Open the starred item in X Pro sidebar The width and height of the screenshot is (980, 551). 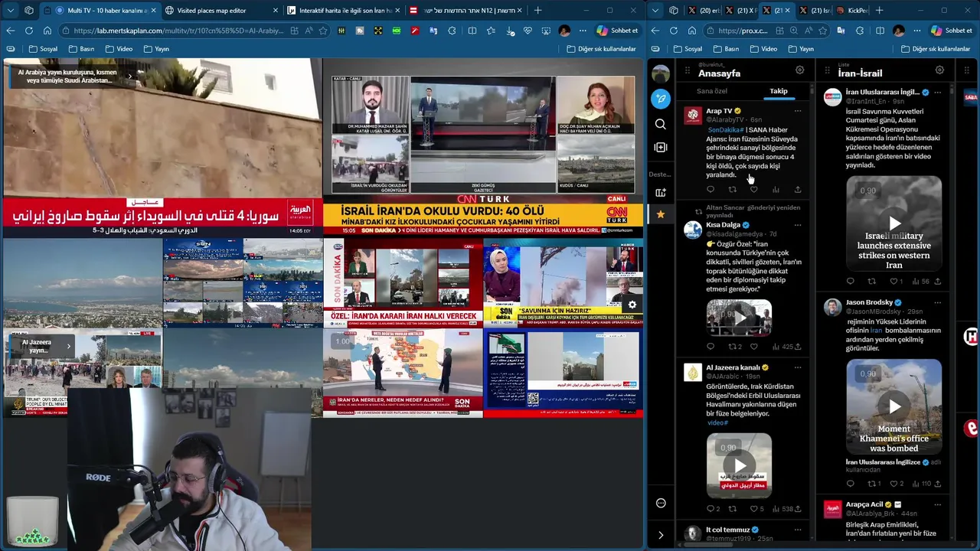661,214
